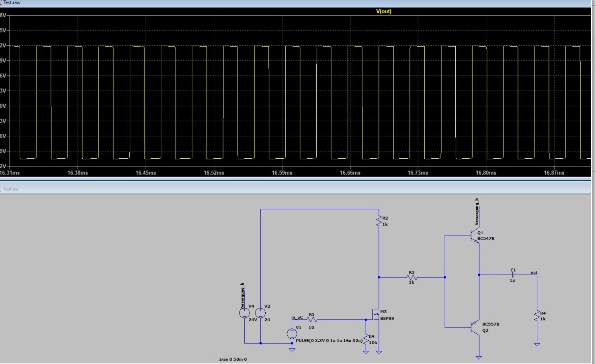Activate the Test.raw waveform window title
Image resolution: width=596 pixels, height=364 pixels.
[12, 2]
